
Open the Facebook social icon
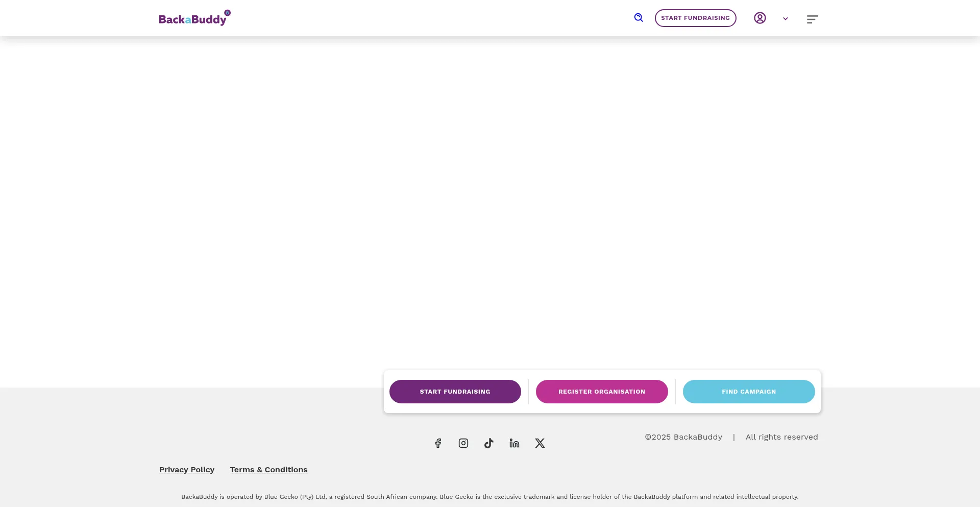pos(438,443)
